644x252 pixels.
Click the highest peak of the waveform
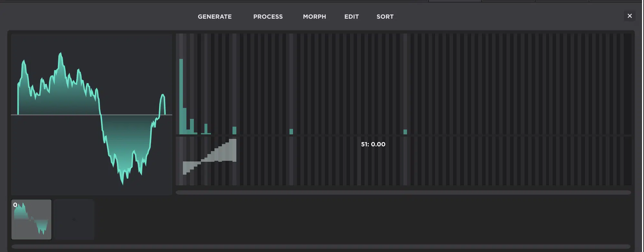(60, 53)
